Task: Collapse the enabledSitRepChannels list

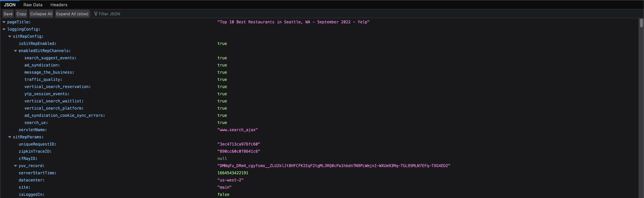Action: tap(15, 50)
